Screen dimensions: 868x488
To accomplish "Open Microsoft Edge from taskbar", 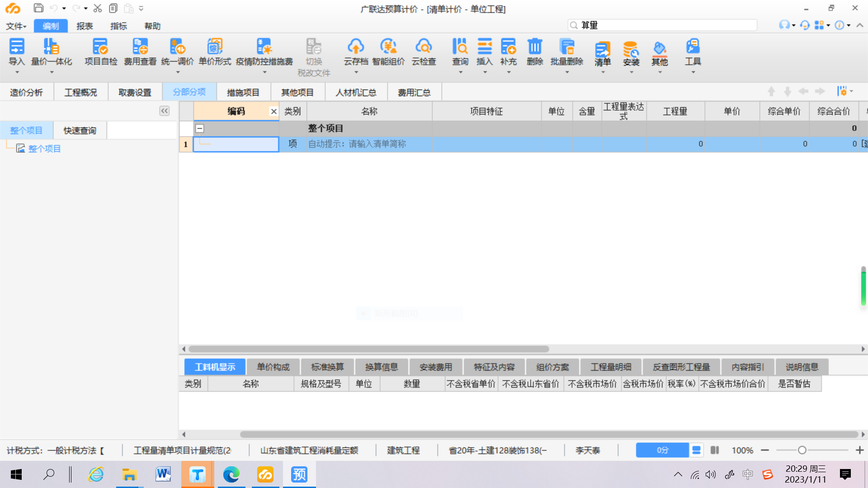I will (231, 474).
